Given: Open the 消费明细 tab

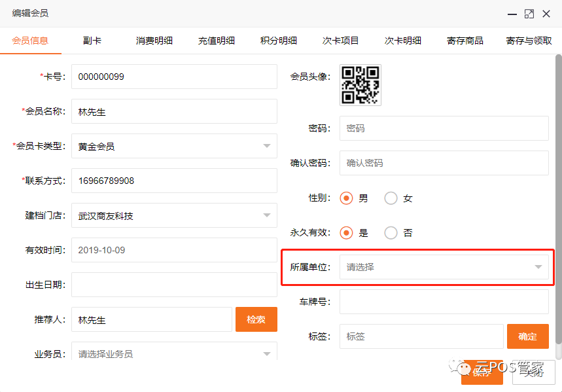Looking at the screenshot, I should click(x=154, y=41).
